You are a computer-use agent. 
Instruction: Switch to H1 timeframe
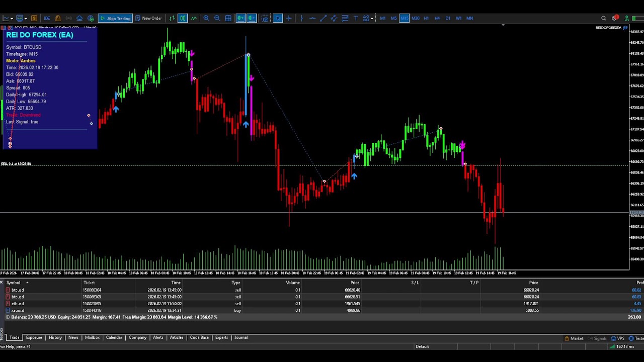[426, 18]
